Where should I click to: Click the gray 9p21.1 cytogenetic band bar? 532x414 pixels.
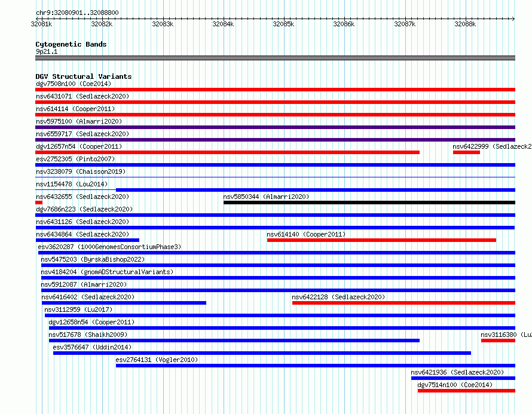tap(275, 58)
